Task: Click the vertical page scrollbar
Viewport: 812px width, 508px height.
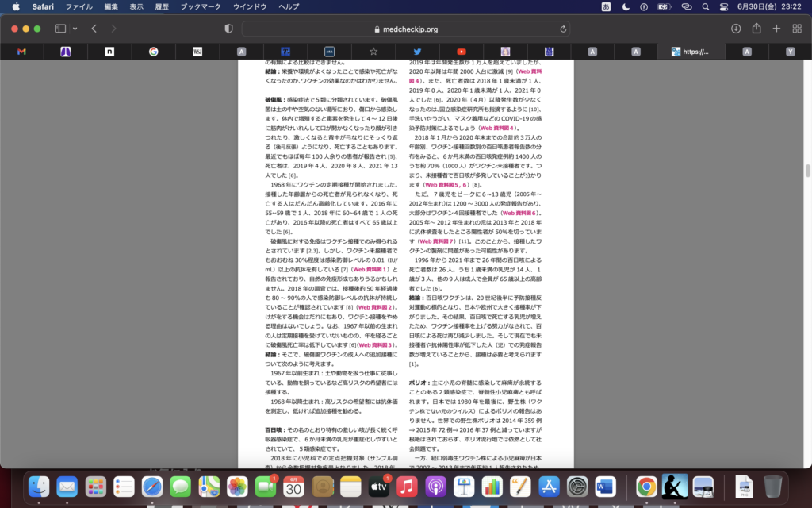Action: click(x=807, y=170)
